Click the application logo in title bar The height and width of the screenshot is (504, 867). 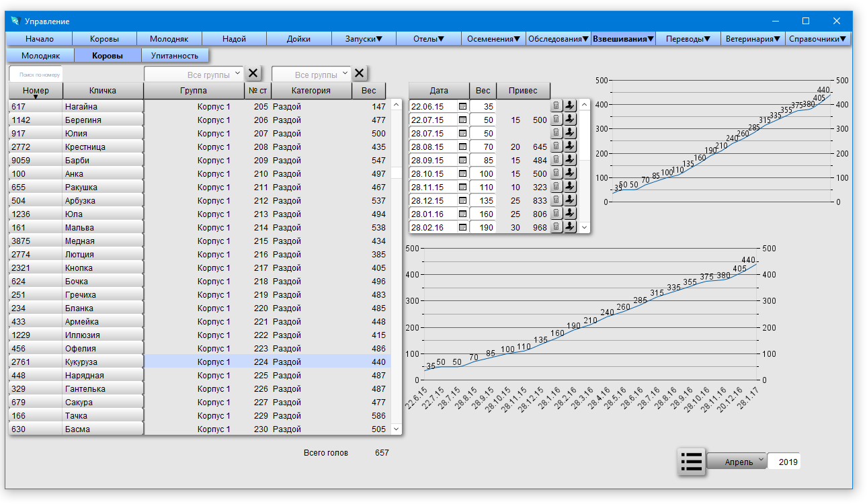point(15,21)
